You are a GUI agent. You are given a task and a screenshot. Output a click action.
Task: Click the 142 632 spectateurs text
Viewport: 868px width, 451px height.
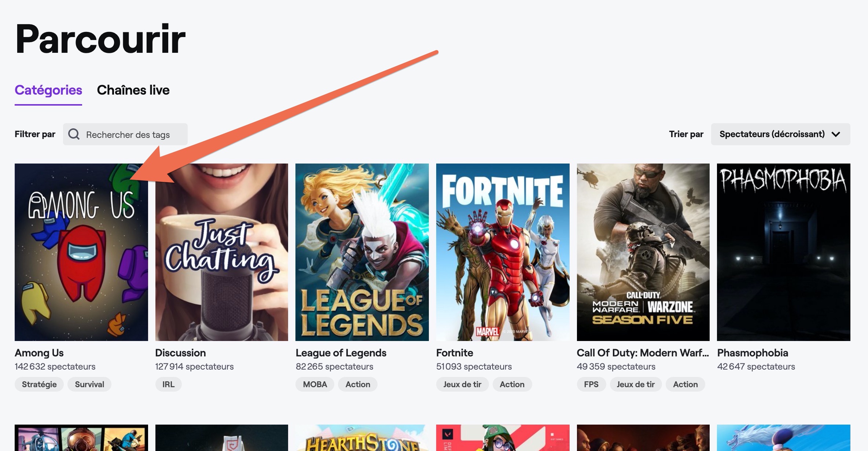click(55, 366)
